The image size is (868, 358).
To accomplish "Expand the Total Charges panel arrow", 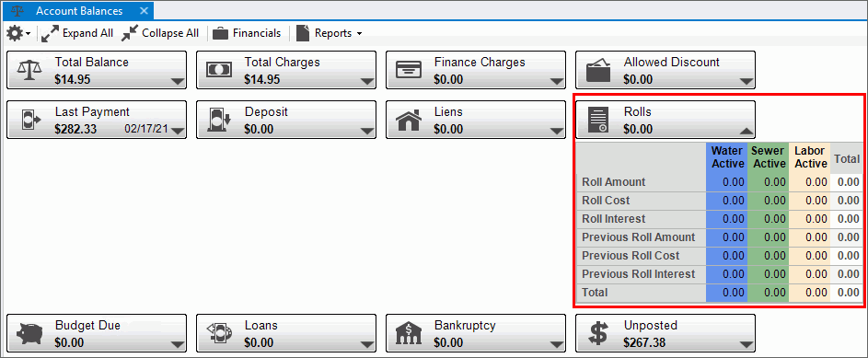I will click(367, 82).
